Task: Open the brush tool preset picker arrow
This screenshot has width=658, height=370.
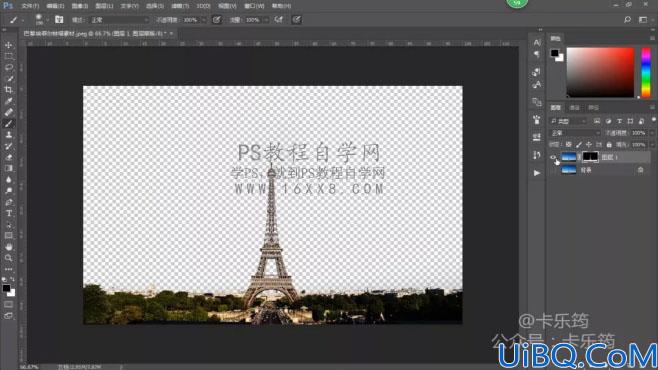Action: [23, 20]
